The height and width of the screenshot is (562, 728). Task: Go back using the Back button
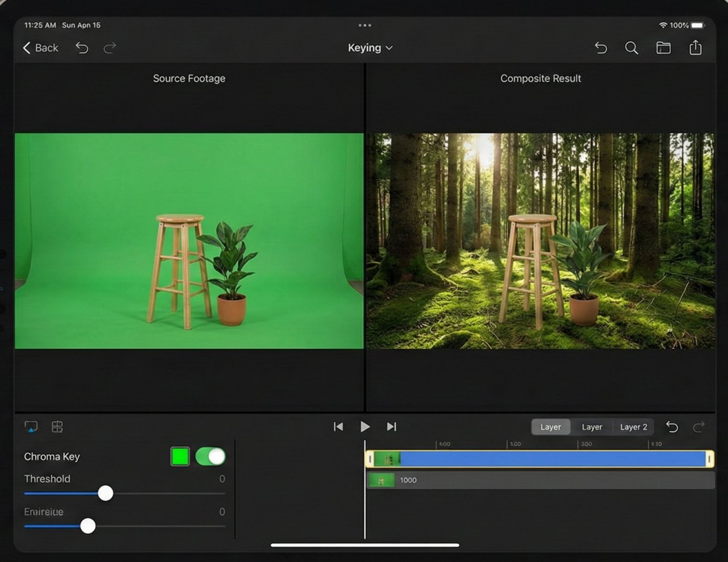[40, 48]
